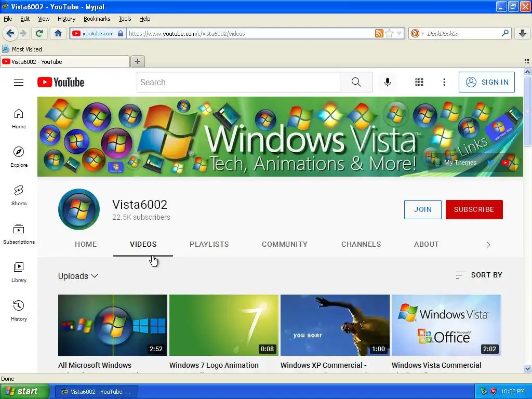
Task: Open the File menu
Action: pyautogui.click(x=8, y=19)
